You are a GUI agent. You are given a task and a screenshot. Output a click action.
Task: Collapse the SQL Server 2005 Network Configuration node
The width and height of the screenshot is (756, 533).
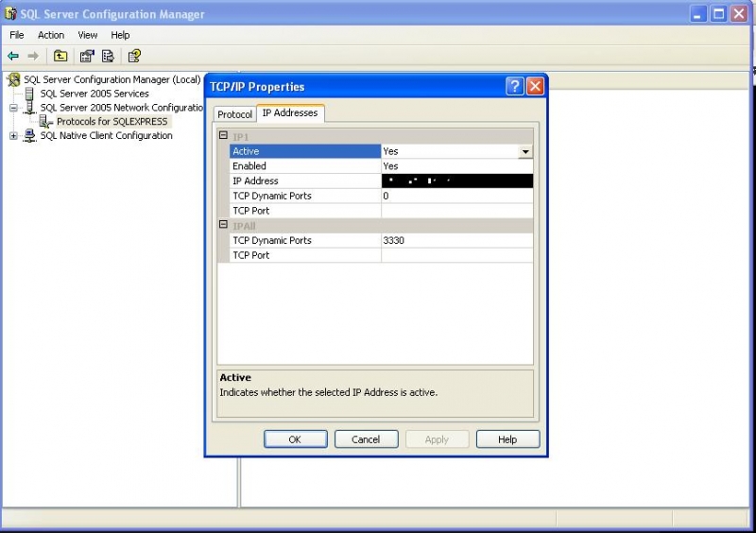[x=14, y=108]
